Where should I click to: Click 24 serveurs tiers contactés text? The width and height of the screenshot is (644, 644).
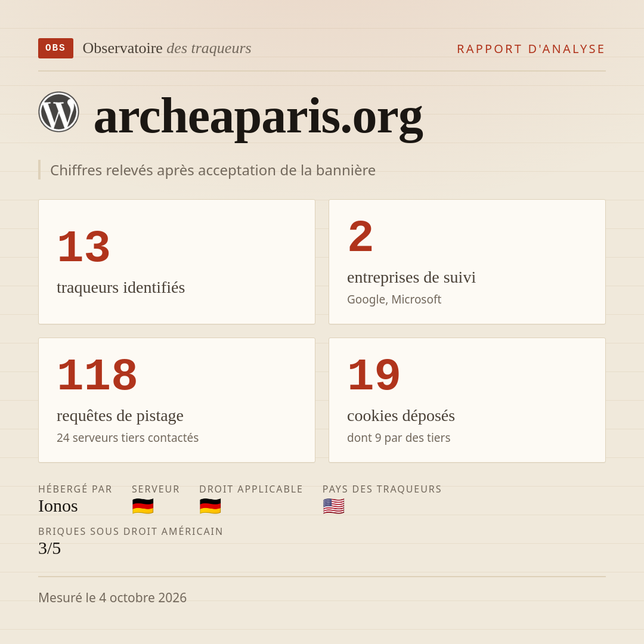(x=128, y=438)
